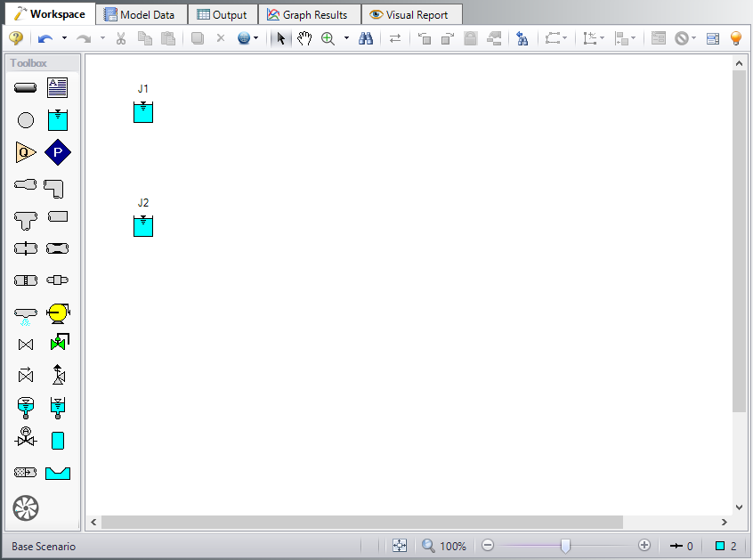Select the Reservoir junction in Toolbox
753x560 pixels.
click(x=58, y=120)
